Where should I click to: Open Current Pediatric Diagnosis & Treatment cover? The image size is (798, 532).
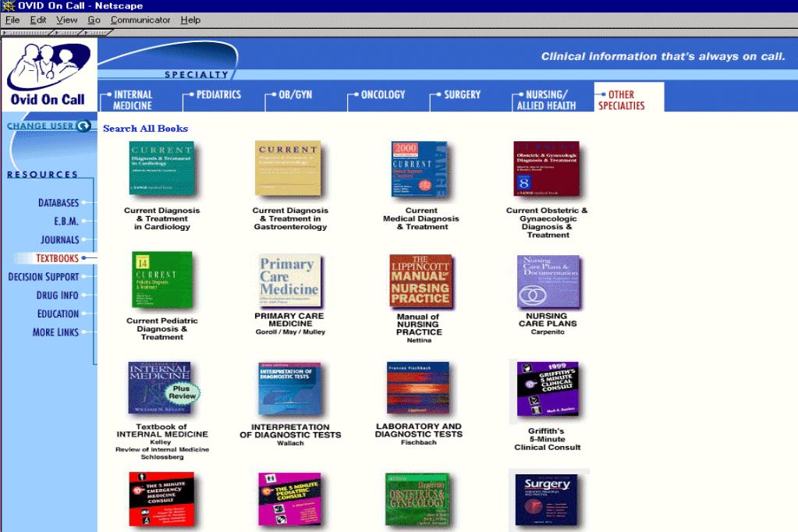[x=162, y=279]
